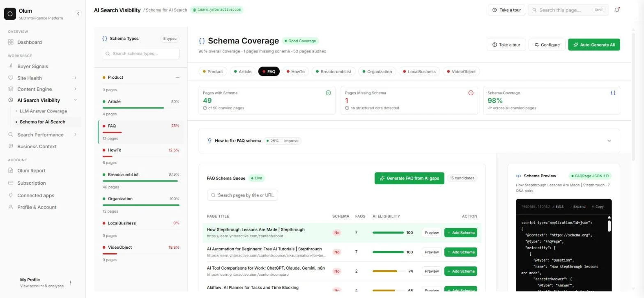Add Schema for How Stepthrough Lessons row
The width and height of the screenshot is (644, 298).
coord(460,233)
